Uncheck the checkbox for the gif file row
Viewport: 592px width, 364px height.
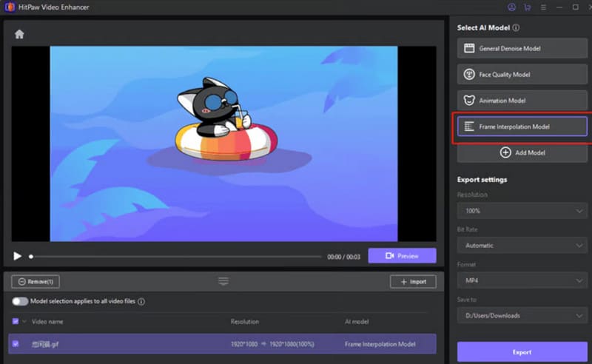click(x=16, y=344)
